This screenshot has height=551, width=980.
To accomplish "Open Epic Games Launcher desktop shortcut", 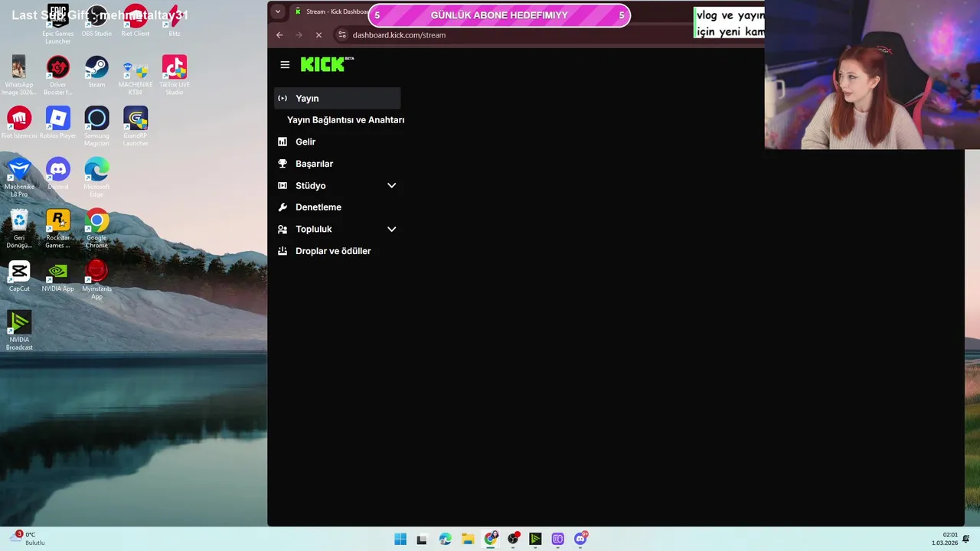I will [57, 24].
